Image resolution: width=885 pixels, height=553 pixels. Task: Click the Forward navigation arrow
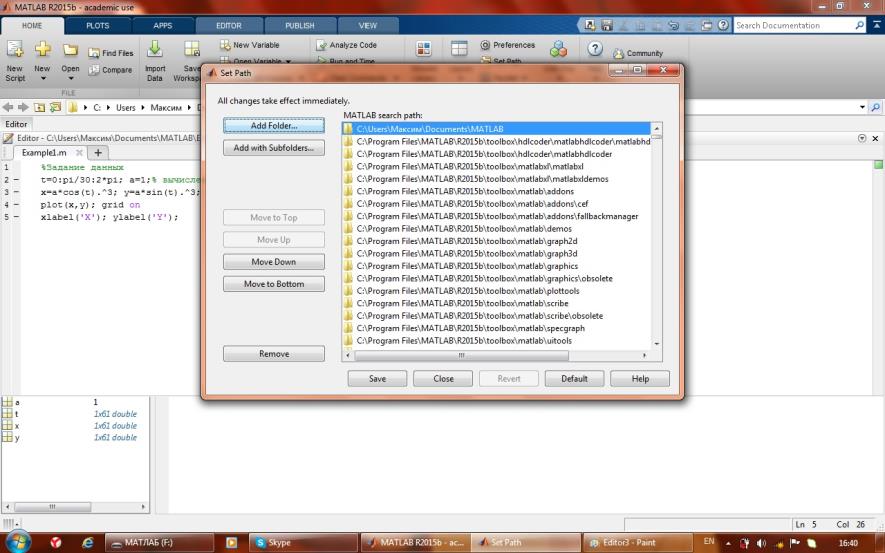[x=23, y=107]
